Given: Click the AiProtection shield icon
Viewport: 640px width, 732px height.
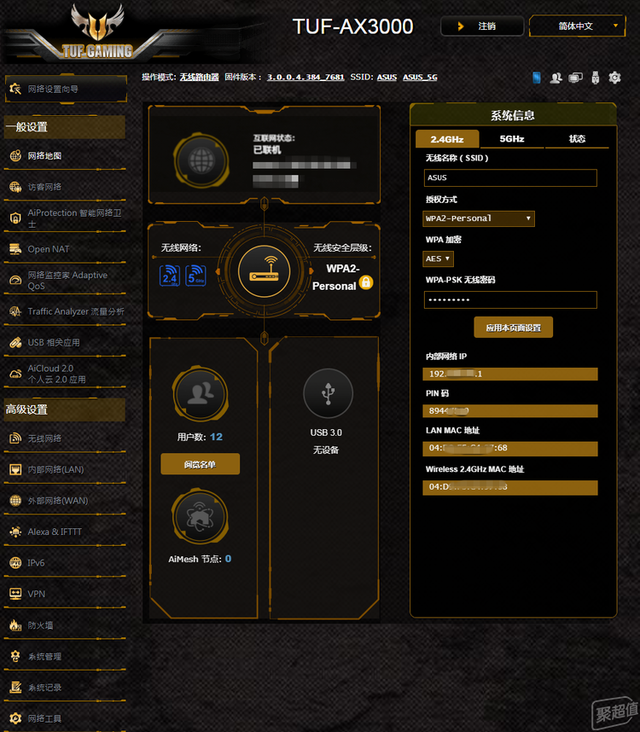Looking at the screenshot, I should click(15, 218).
